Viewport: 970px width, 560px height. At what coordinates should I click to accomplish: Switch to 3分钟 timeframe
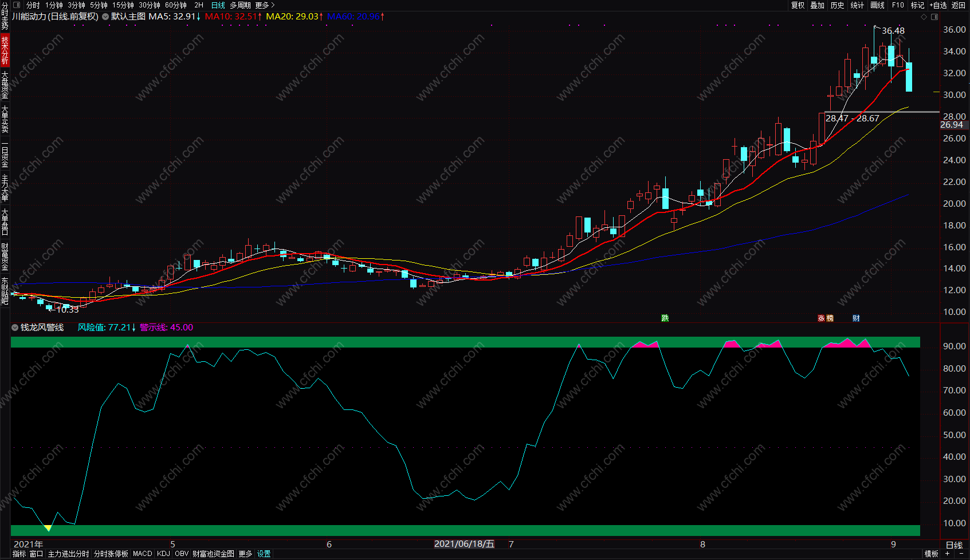coord(76,5)
